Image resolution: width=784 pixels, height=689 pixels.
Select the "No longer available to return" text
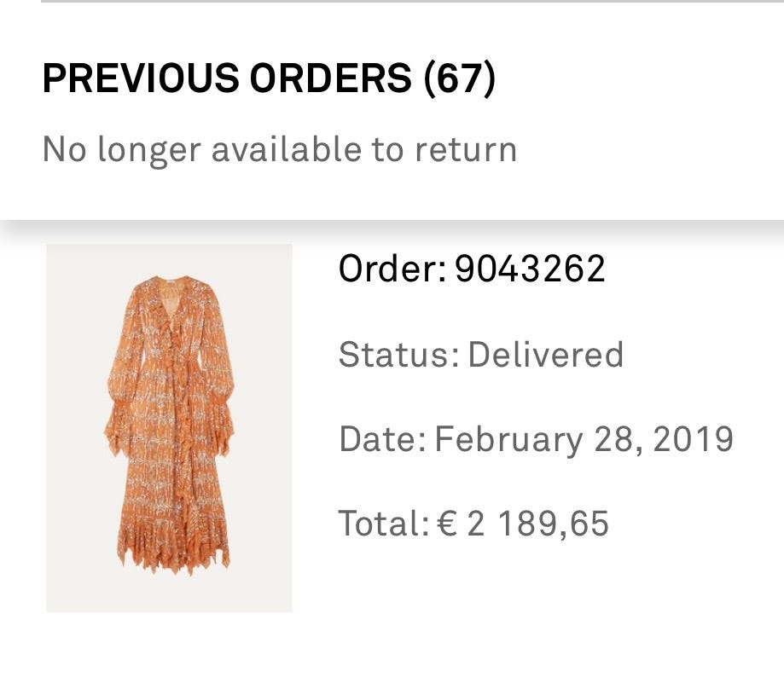point(279,150)
